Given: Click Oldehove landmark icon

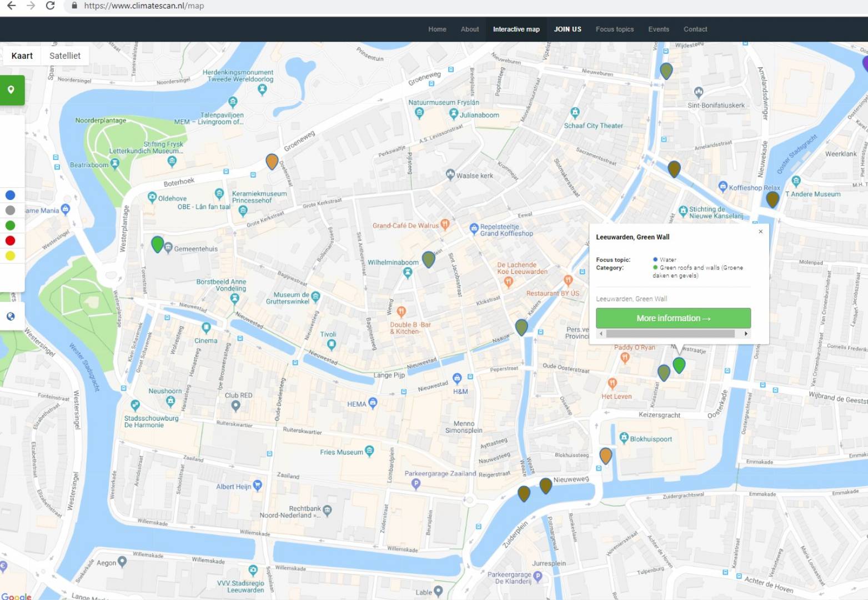Looking at the screenshot, I should (152, 197).
